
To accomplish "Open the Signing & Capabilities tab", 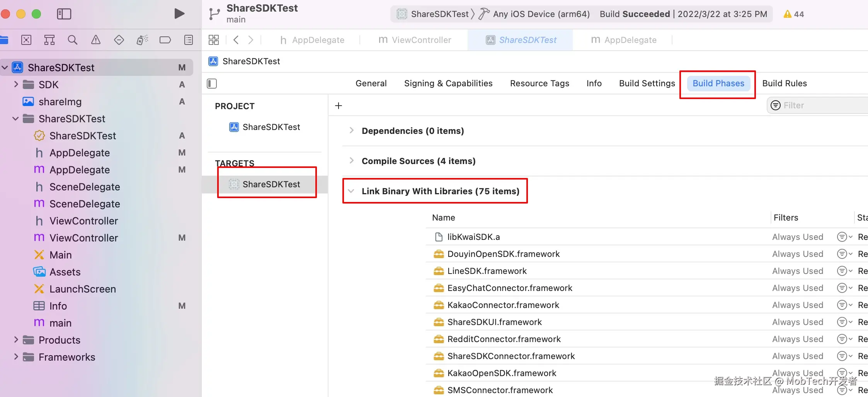I will coord(448,84).
